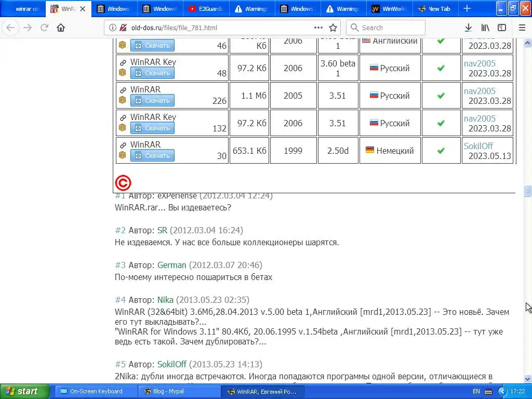Image resolution: width=532 pixels, height=399 pixels.
Task: Switch to the WinWorld tab
Action: (390, 9)
